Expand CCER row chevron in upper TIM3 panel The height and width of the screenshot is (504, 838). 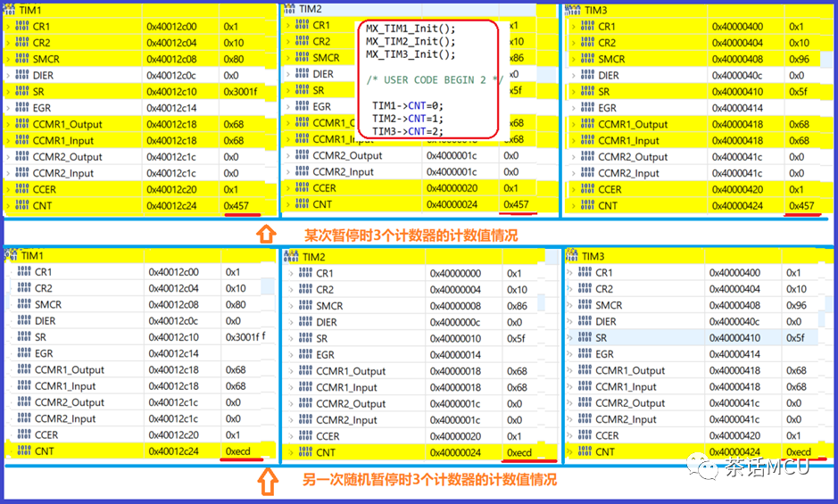574,189
